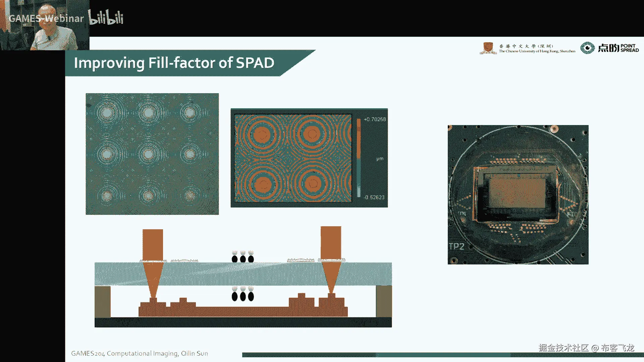Click the 'Improving Fill-factor of SPAD' title
The height and width of the screenshot is (362, 644).
click(x=174, y=63)
